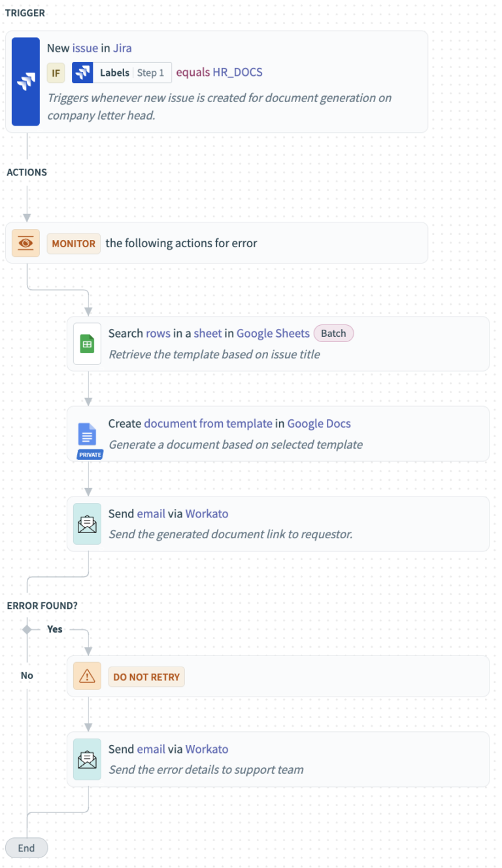Click the End node of recipe
The width and height of the screenshot is (502, 868).
click(x=26, y=848)
